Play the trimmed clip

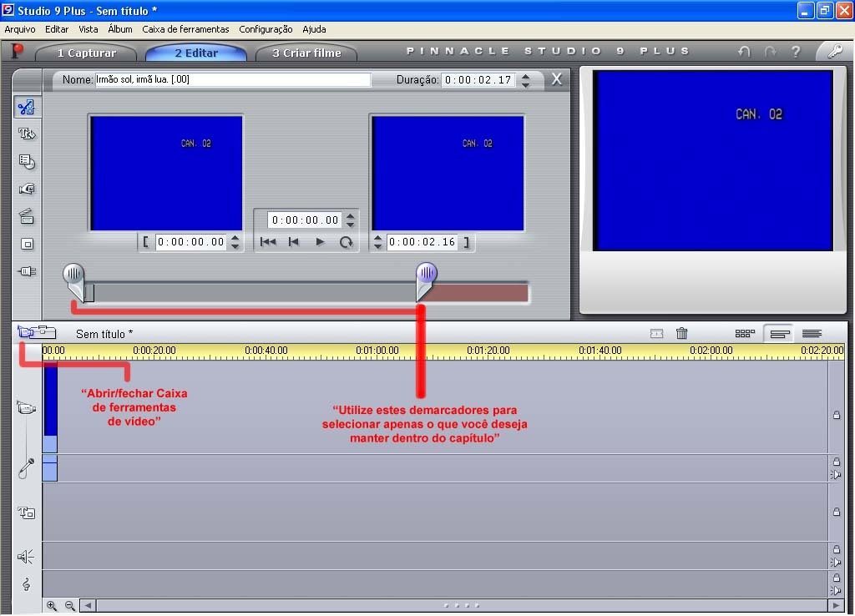(x=320, y=241)
